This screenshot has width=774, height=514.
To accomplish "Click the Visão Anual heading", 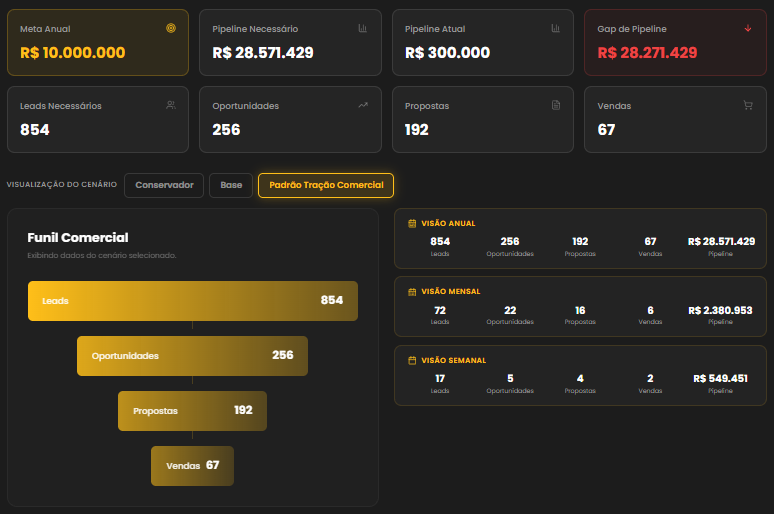I will pyautogui.click(x=448, y=224).
